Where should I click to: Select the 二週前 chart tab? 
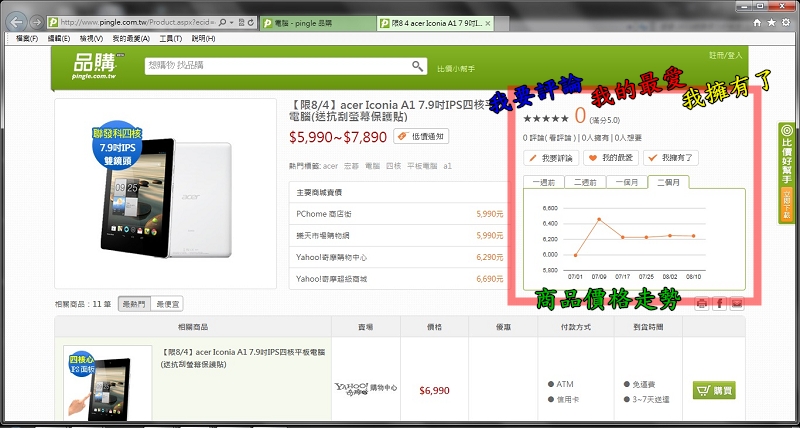(585, 182)
